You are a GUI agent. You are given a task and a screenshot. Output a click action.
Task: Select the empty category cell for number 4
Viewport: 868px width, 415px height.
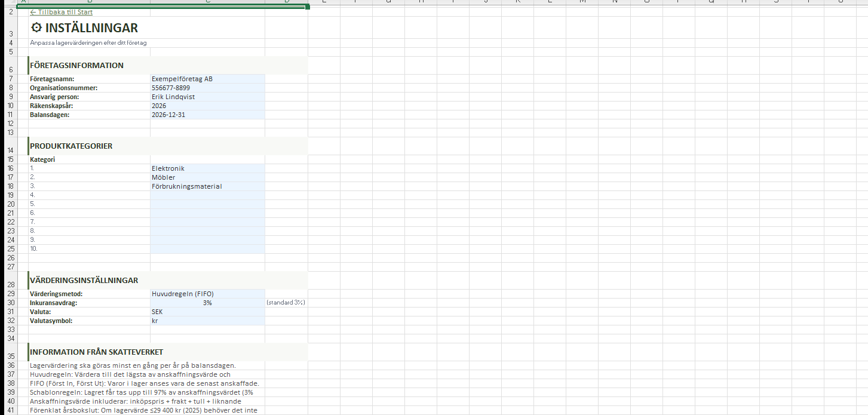pos(207,195)
